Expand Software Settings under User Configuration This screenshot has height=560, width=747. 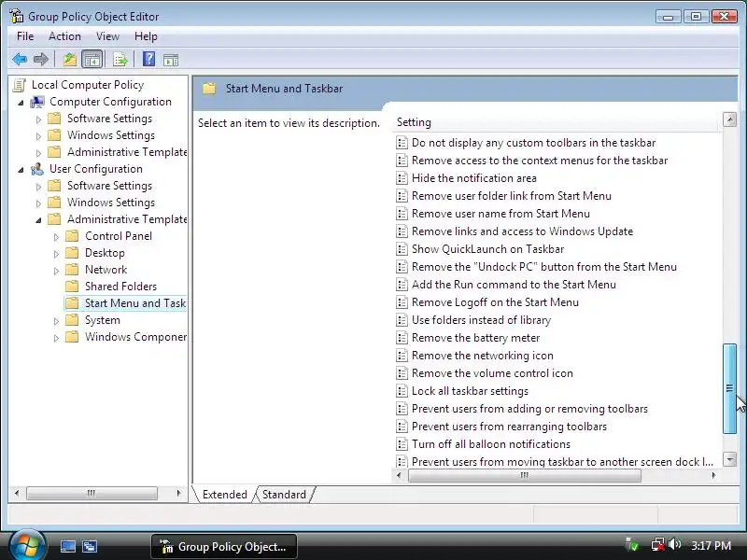[x=38, y=186]
